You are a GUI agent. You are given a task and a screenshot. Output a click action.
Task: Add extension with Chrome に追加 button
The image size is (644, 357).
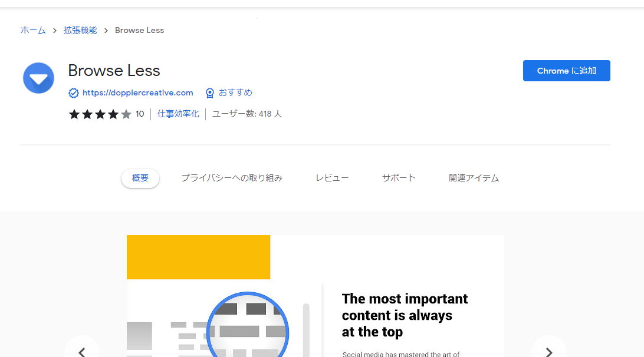coord(566,71)
